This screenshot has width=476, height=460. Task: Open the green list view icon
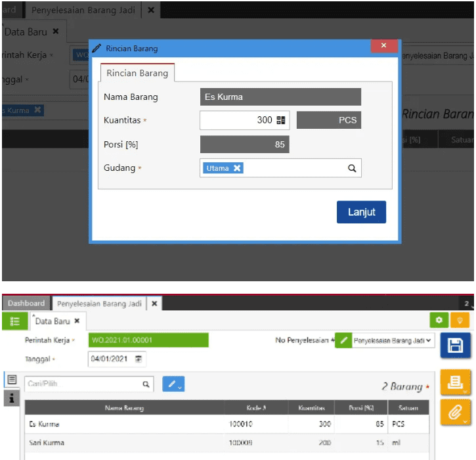(x=15, y=321)
